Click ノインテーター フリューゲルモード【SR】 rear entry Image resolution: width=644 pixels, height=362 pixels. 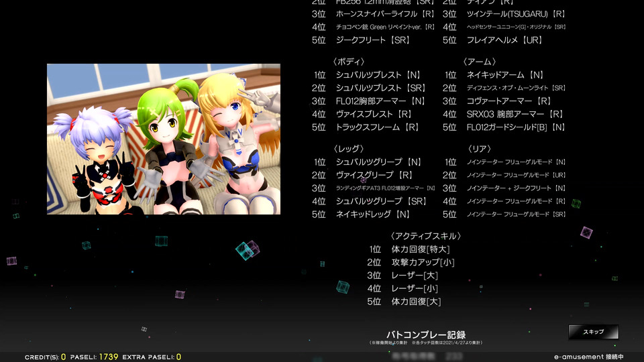coord(517,215)
